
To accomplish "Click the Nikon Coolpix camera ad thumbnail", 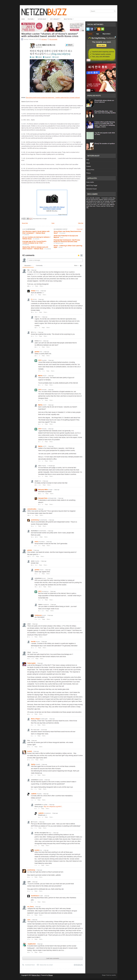I will [52, 199].
